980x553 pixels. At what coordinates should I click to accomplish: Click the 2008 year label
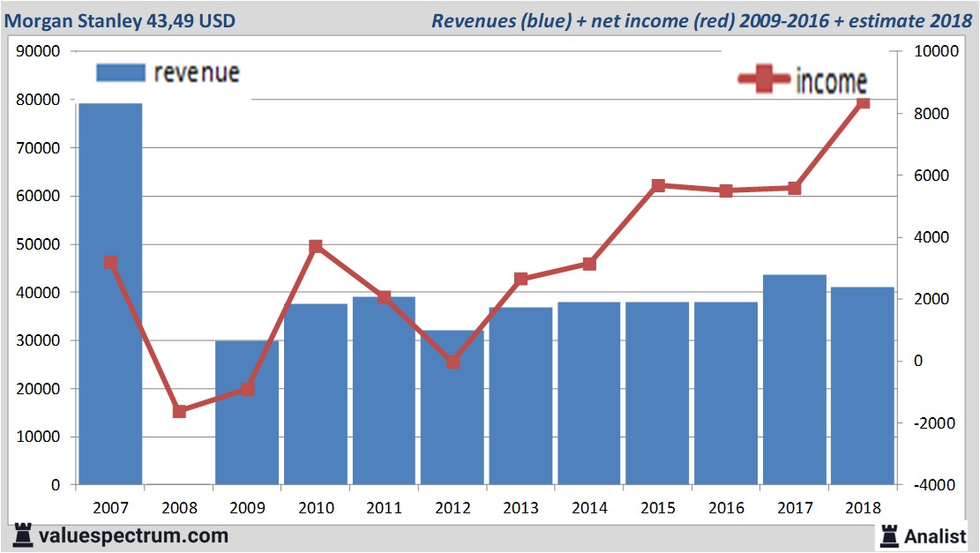(179, 507)
